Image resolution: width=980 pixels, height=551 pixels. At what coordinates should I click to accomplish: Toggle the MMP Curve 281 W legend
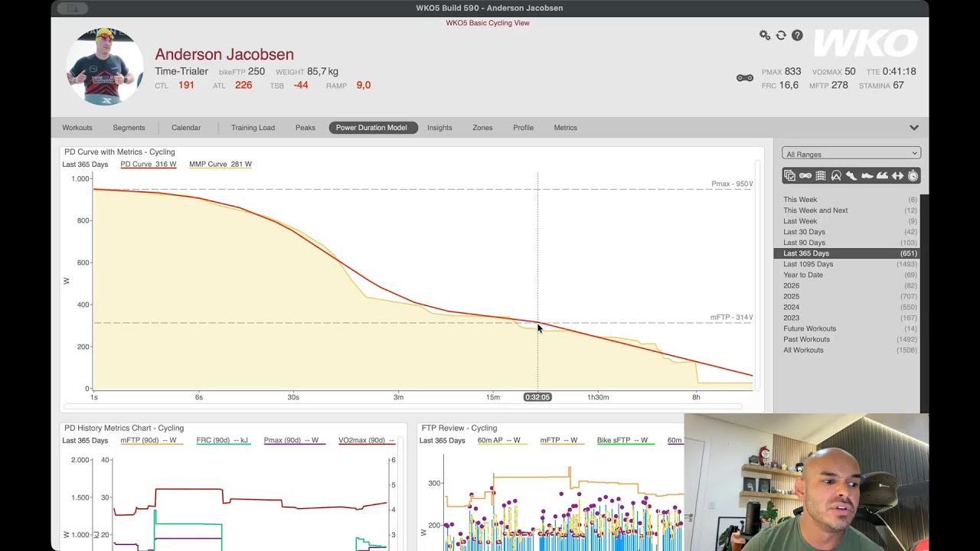tap(220, 165)
